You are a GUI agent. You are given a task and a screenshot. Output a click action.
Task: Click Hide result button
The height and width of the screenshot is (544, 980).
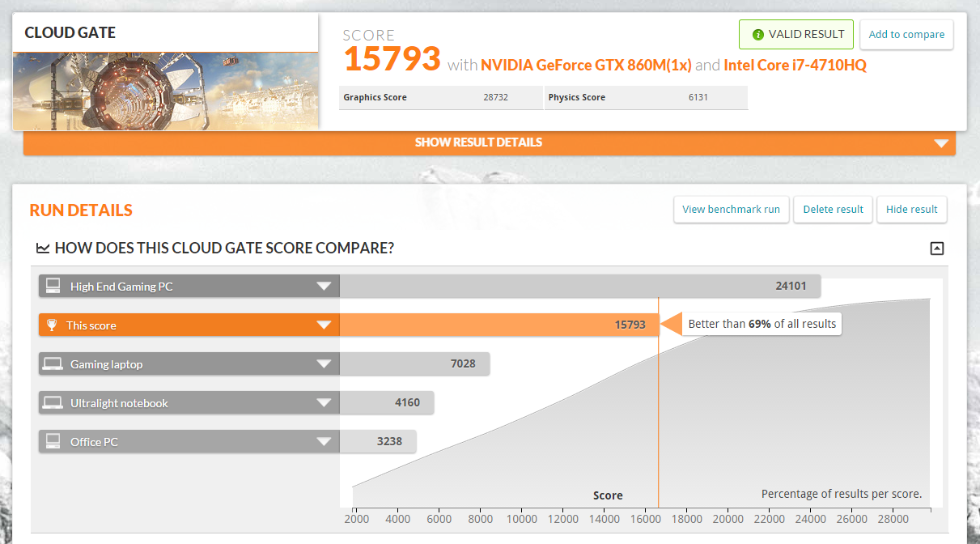tap(912, 209)
